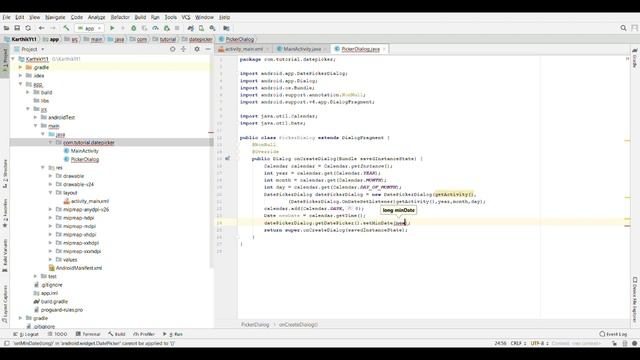Image resolution: width=640 pixels, height=360 pixels.
Task: Open the AVD Manager device icon
Action: [201, 28]
